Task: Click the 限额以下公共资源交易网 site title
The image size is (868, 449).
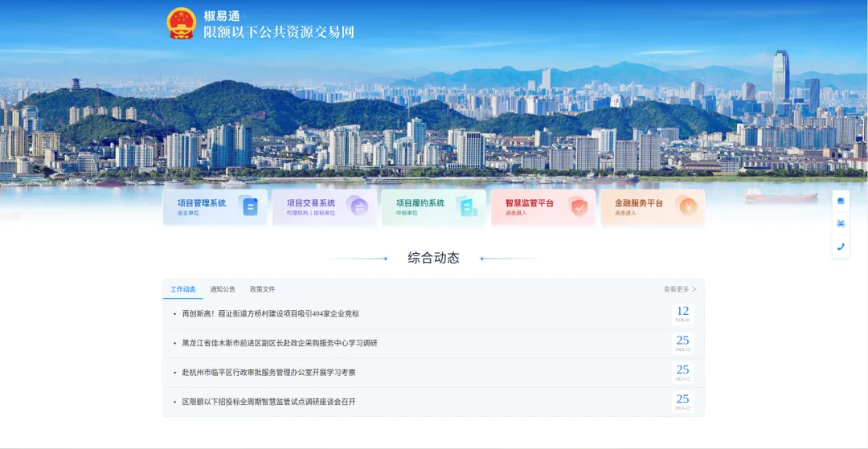Action: pos(278,32)
